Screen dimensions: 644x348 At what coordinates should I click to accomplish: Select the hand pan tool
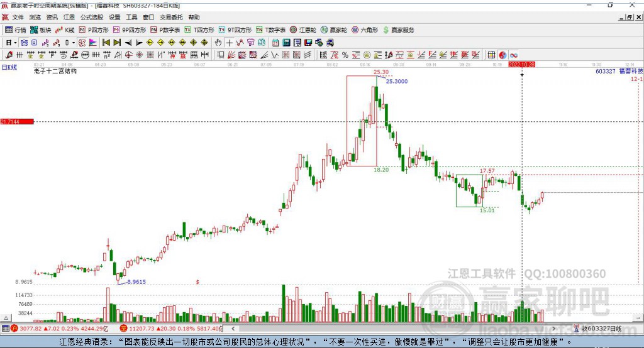[218, 43]
